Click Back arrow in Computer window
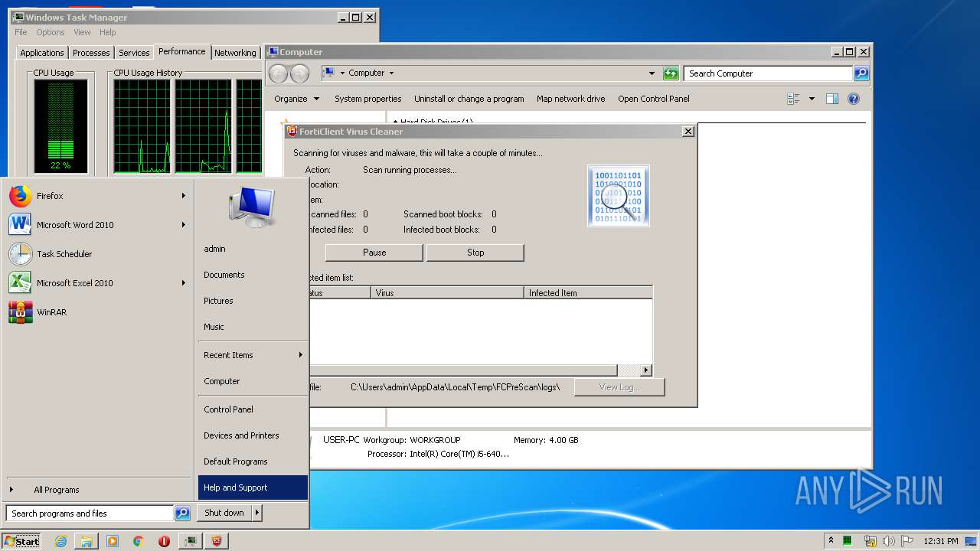Viewport: 980px width, 551px height. coord(278,73)
